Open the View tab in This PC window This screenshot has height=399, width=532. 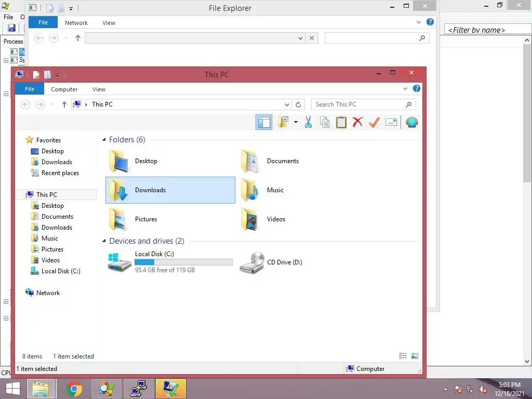(x=99, y=89)
